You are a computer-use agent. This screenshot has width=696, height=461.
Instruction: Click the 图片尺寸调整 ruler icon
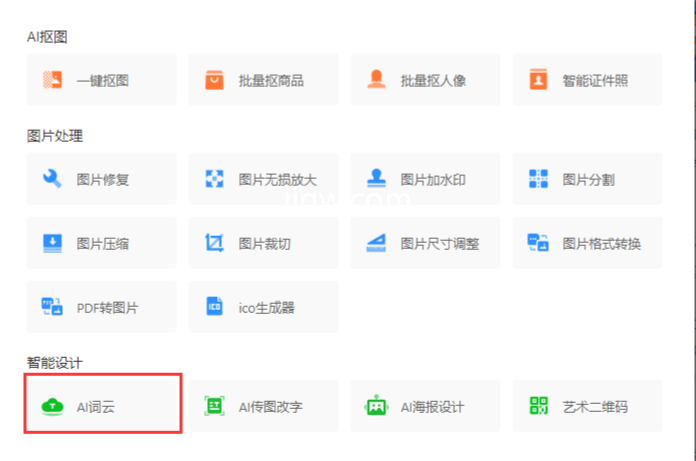point(376,243)
